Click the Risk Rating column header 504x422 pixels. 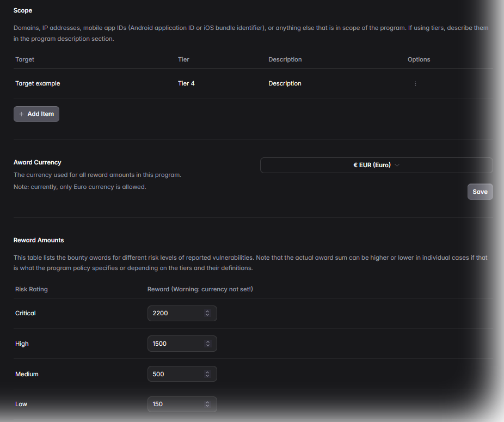click(x=32, y=289)
